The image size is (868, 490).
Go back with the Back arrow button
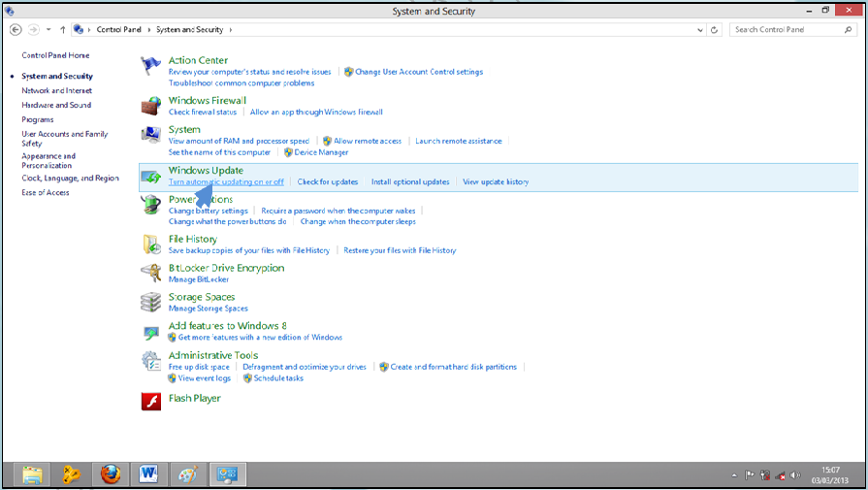click(x=16, y=30)
